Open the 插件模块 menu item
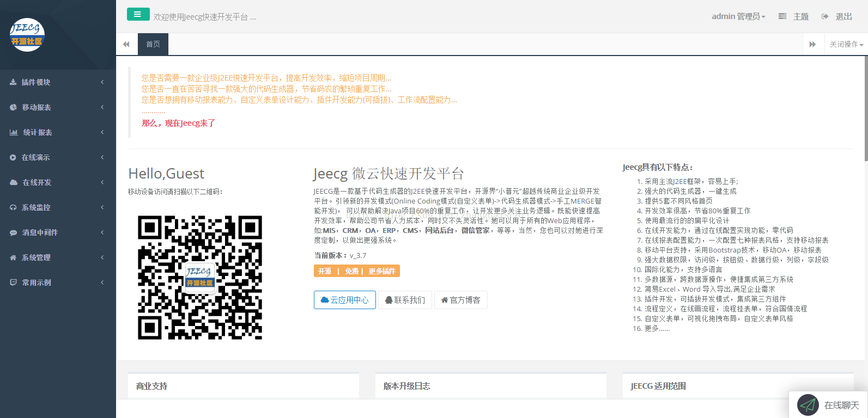Image resolution: width=868 pixels, height=418 pixels. [x=58, y=82]
